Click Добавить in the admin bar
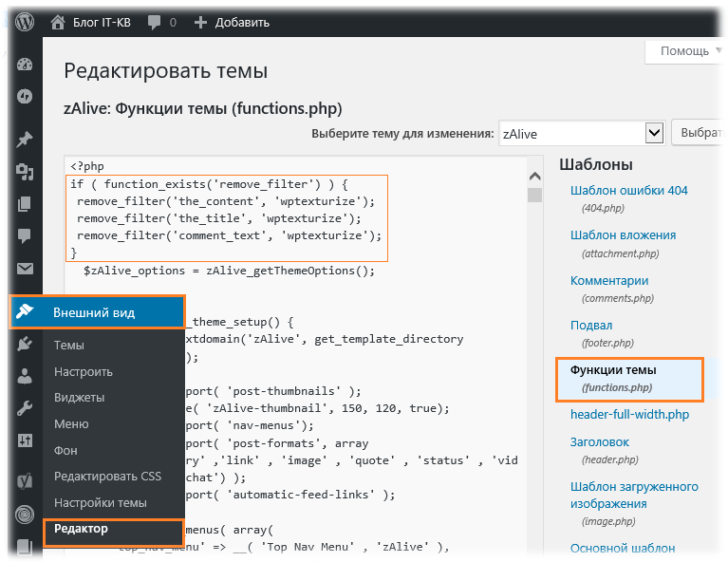 (x=242, y=22)
